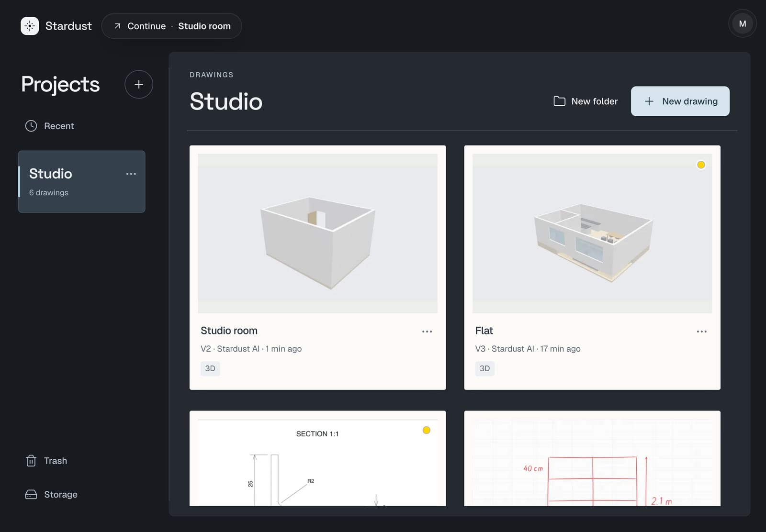Open the M user avatar menu
Image resolution: width=766 pixels, height=532 pixels.
point(742,24)
